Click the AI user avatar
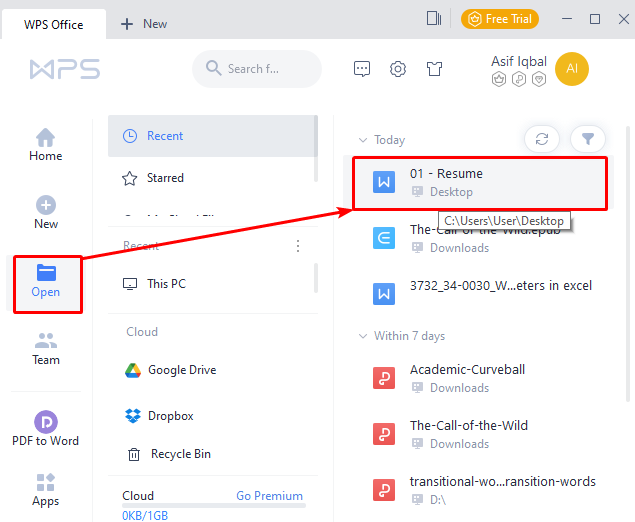This screenshot has width=635, height=522. click(571, 69)
